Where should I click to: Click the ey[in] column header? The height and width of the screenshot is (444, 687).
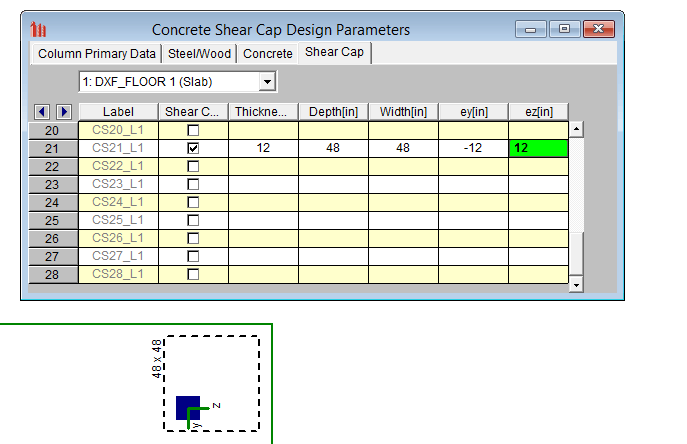(x=473, y=112)
